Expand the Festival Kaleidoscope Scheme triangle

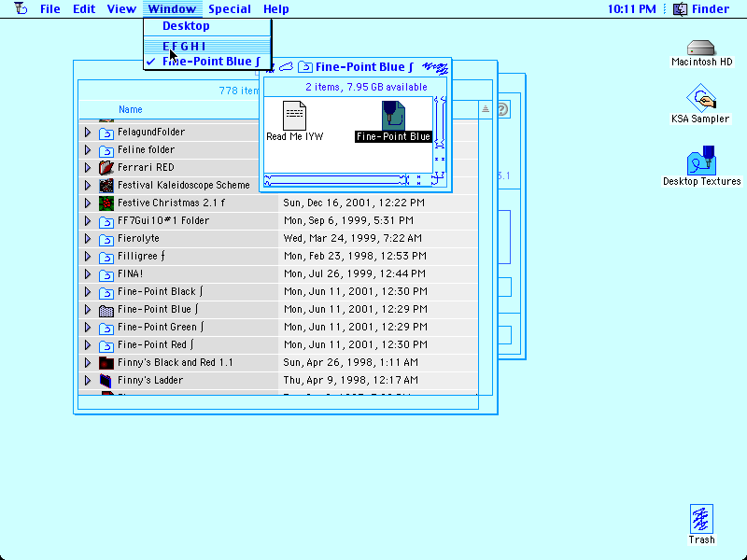pos(88,185)
